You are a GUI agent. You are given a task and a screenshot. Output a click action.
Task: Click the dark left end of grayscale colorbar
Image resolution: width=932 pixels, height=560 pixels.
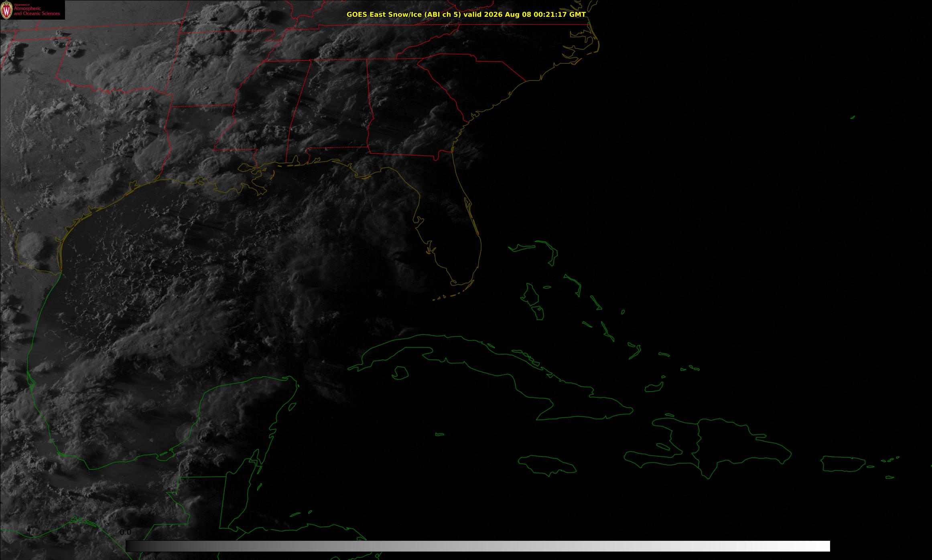click(x=132, y=546)
